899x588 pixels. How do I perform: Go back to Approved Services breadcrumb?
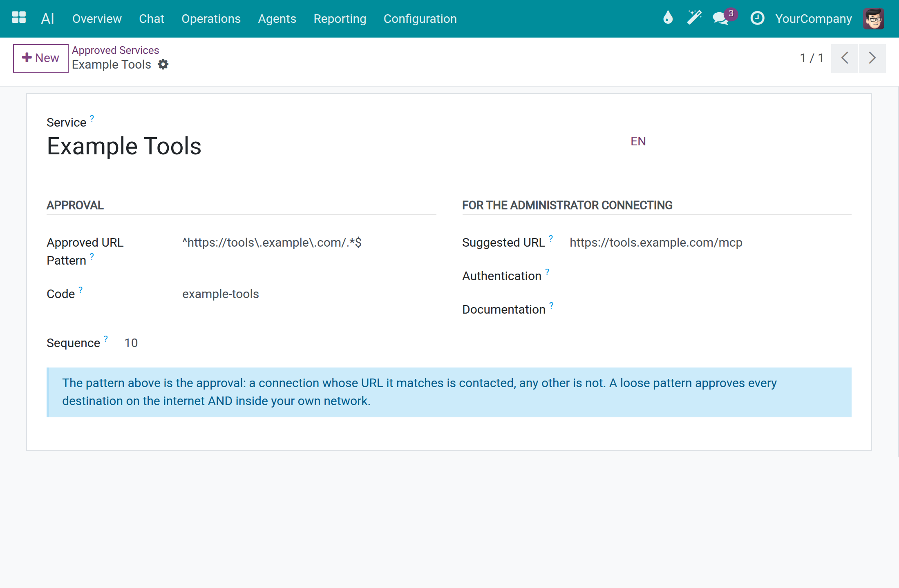click(x=115, y=50)
